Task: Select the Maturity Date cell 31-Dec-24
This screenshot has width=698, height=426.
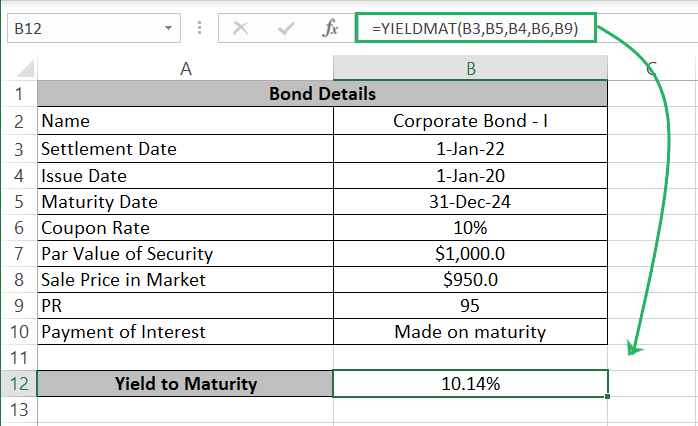Action: tap(470, 201)
